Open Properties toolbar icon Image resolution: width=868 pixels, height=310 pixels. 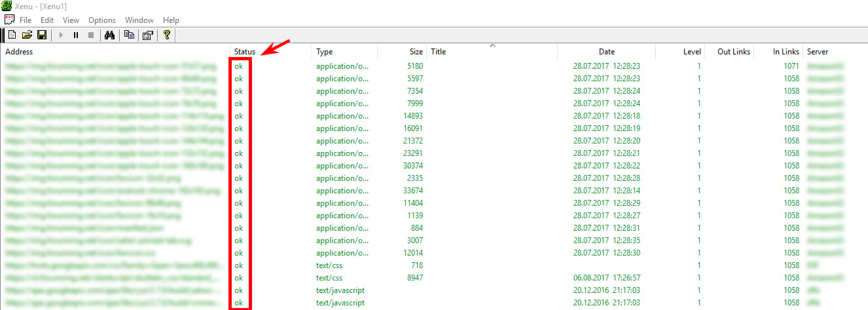point(148,35)
